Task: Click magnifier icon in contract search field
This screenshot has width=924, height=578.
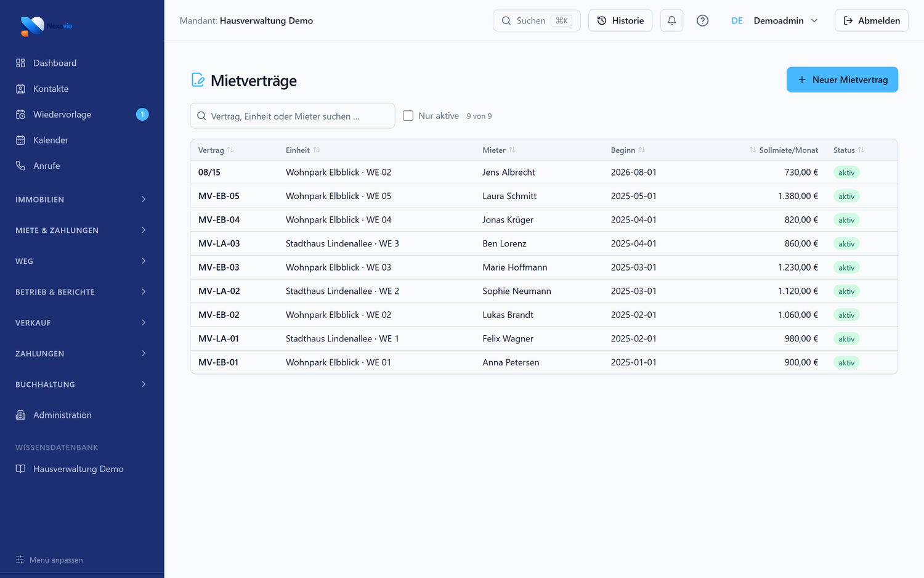Action: point(201,116)
